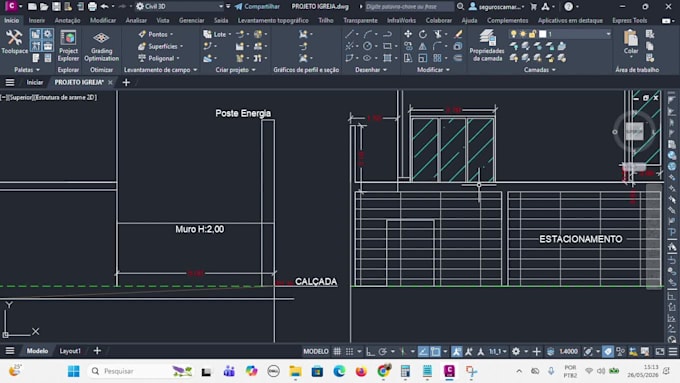Click the Plot printer icon

point(92,7)
